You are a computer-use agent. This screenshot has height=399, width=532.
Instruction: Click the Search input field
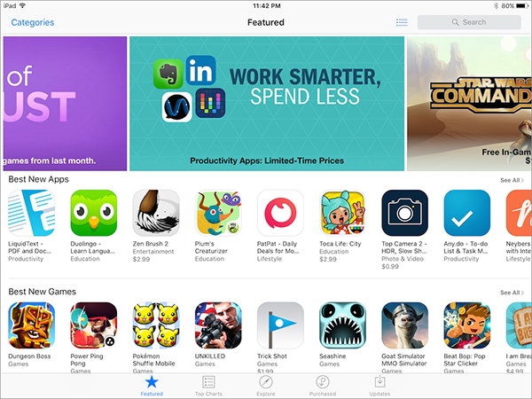tap(469, 22)
